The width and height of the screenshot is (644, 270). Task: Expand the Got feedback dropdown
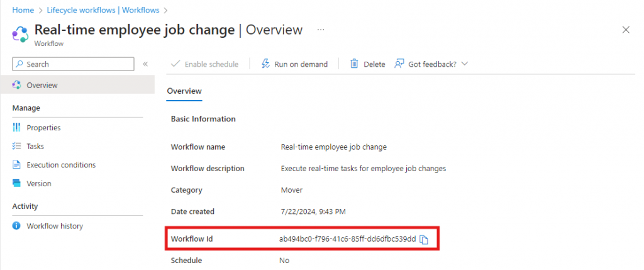point(465,64)
